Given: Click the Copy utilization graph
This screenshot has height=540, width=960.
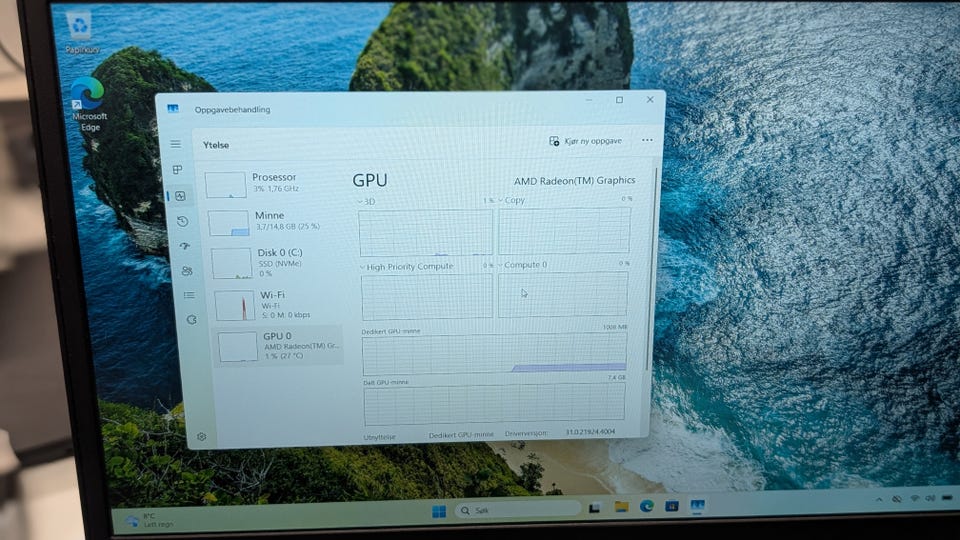Looking at the screenshot, I should click(x=564, y=230).
